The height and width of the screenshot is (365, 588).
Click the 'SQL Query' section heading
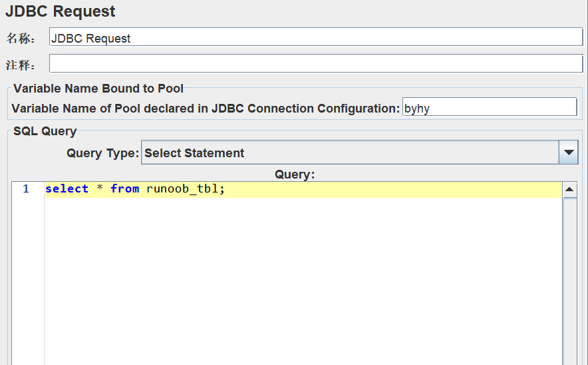(45, 131)
